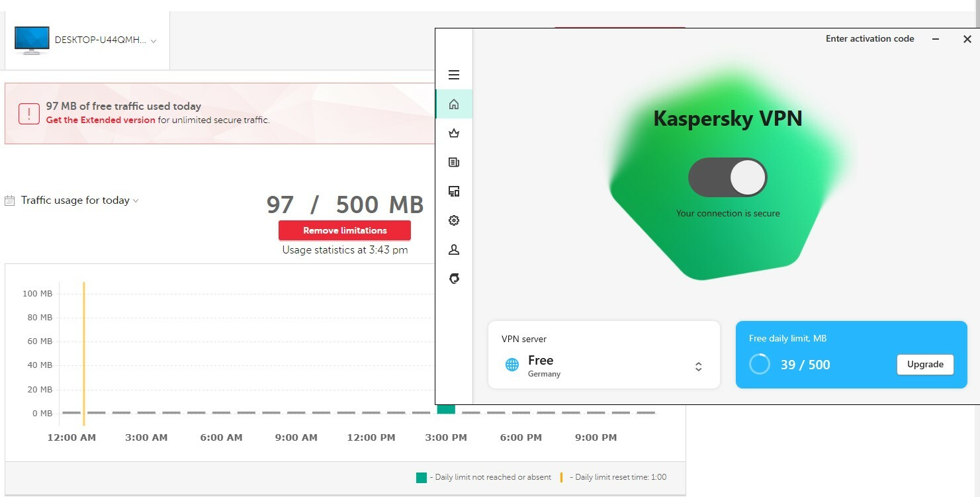
Task: Open the devices icon in VPN sidebar
Action: tap(454, 191)
